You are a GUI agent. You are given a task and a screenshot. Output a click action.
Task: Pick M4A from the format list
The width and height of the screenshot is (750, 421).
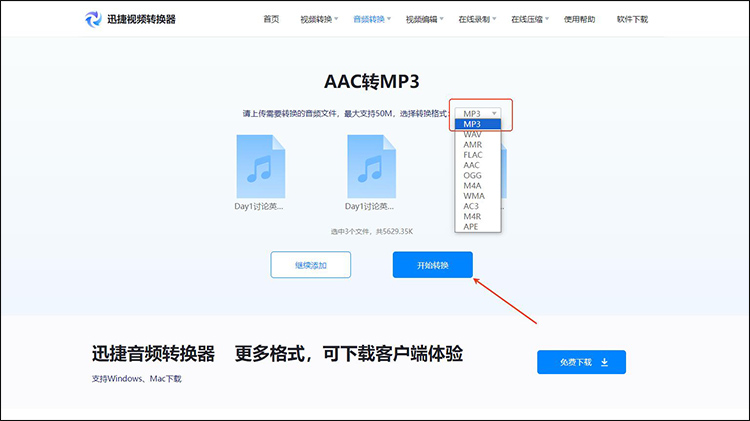[478, 186]
